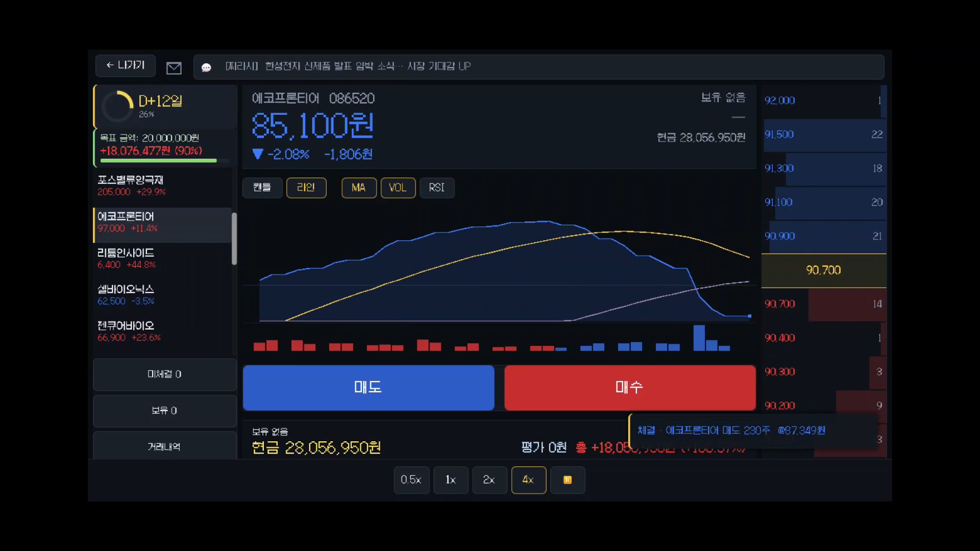This screenshot has width=980, height=551.
Task: Pick the 91,300 ask price row
Action: point(824,168)
